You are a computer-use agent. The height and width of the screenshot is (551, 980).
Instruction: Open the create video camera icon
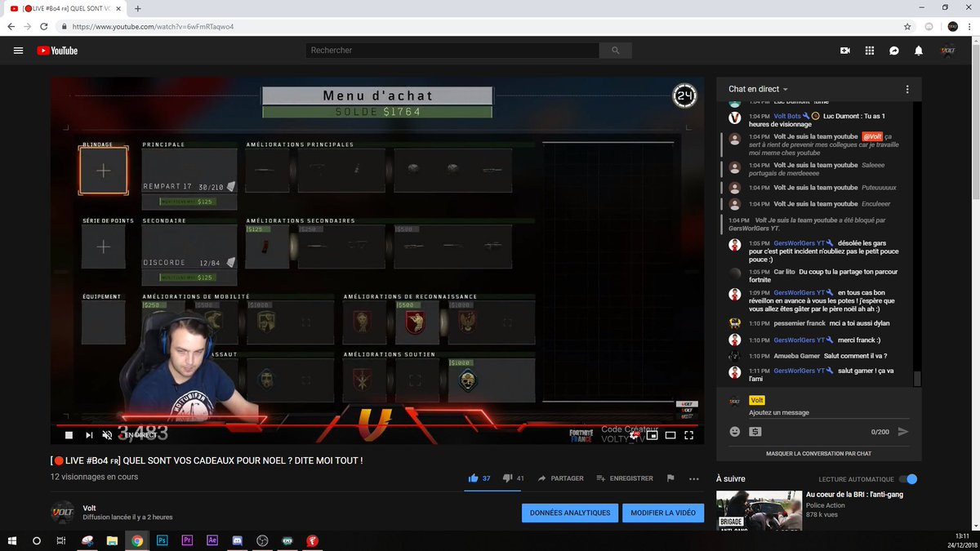845,51
